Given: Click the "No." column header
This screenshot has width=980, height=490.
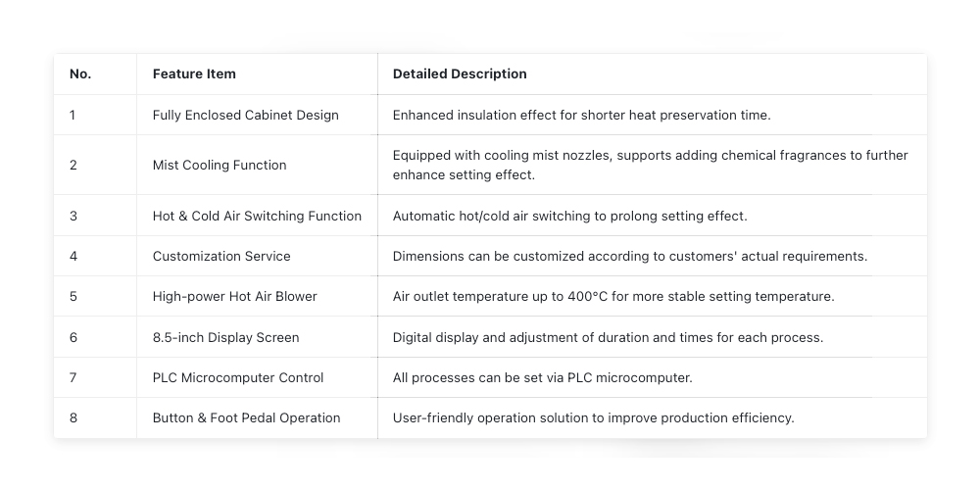Looking at the screenshot, I should coord(80,73).
